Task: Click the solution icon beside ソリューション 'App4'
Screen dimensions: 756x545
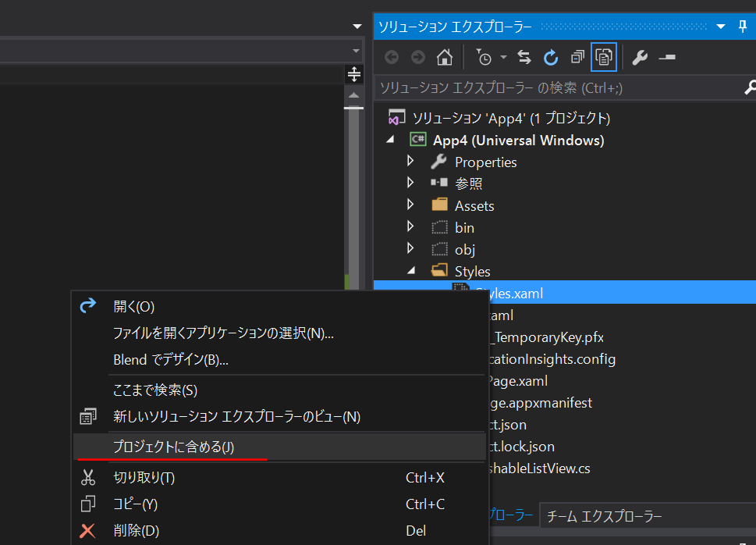Action: tap(397, 117)
